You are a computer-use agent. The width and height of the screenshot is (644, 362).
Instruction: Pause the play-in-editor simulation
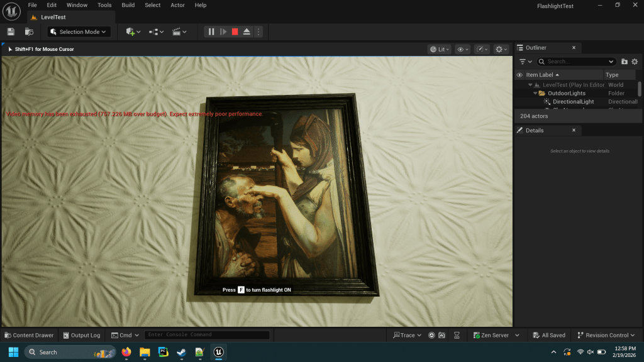[211, 31]
